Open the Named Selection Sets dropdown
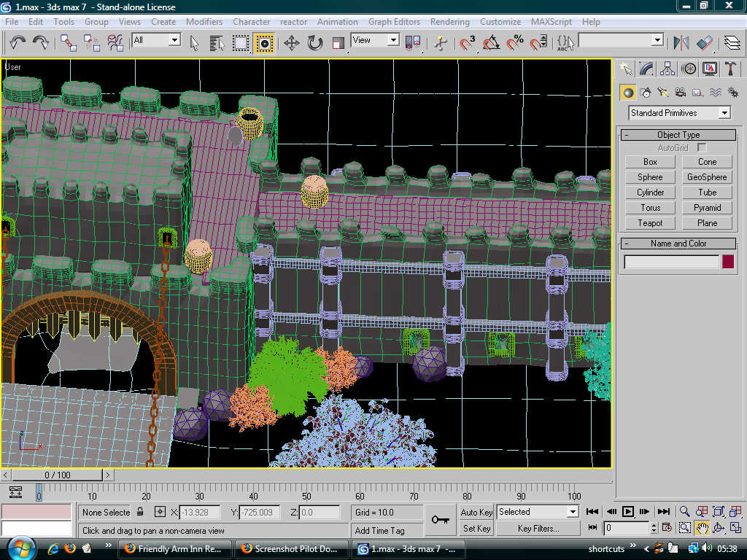Viewport: 747px width, 560px height. click(x=621, y=40)
